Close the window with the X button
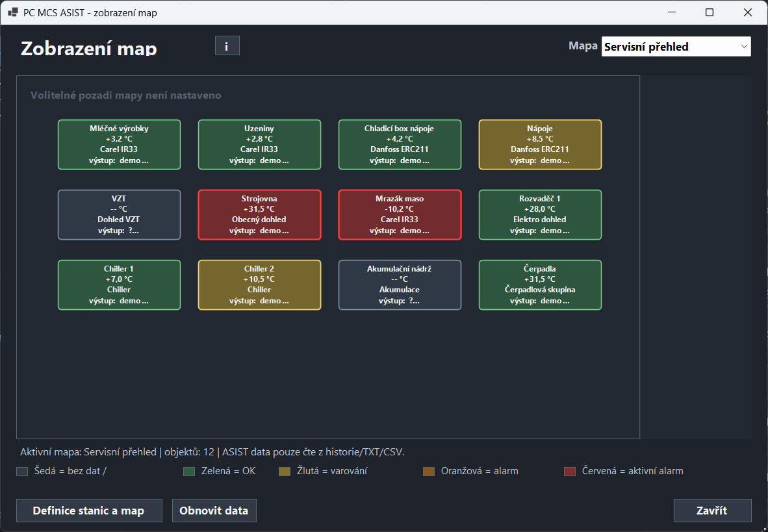This screenshot has width=768, height=532. 747,12
